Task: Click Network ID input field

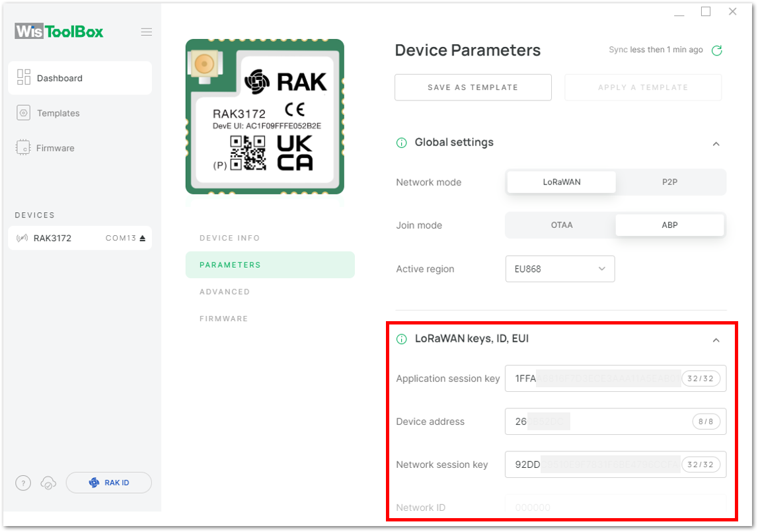Action: coord(615,507)
